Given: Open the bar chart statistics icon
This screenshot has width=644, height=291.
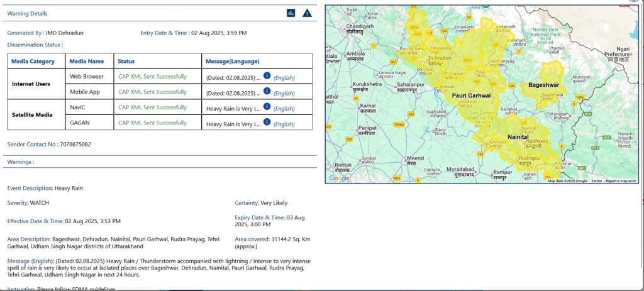Looking at the screenshot, I should click(291, 13).
